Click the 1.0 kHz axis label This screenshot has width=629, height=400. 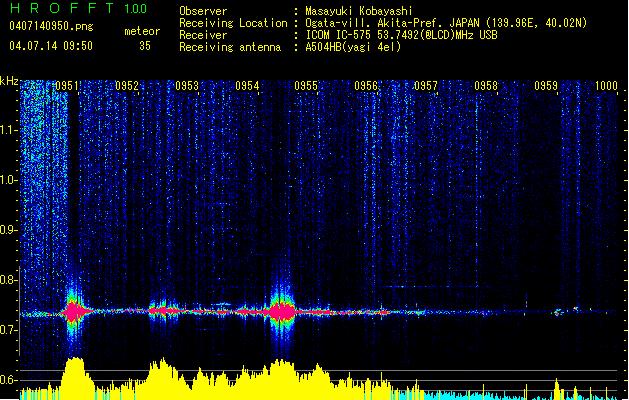pos(9,181)
